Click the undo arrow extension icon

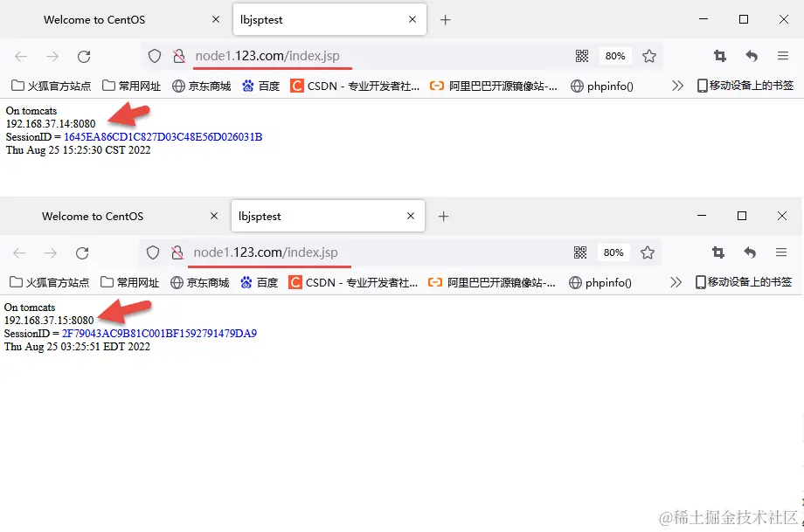click(x=751, y=54)
